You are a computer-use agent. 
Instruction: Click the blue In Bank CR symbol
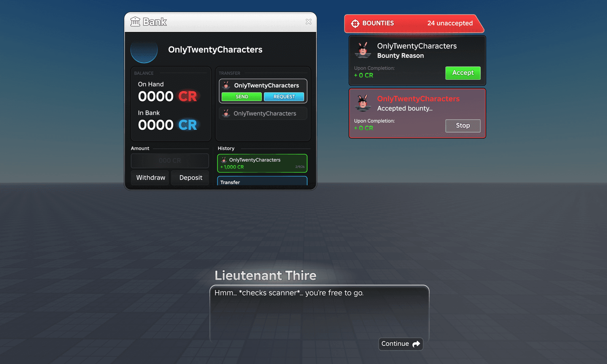[188, 125]
